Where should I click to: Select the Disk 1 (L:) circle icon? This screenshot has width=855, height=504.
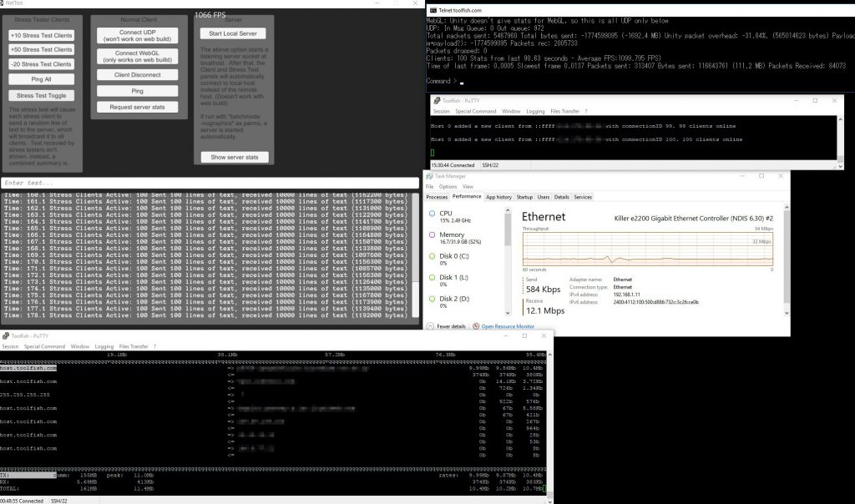pos(432,277)
